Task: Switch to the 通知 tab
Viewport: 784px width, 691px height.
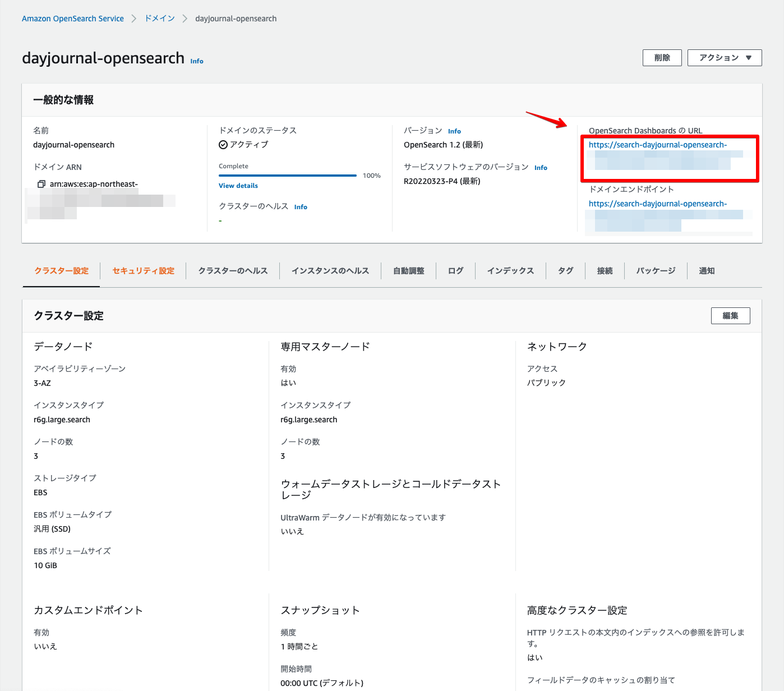Action: click(x=706, y=270)
